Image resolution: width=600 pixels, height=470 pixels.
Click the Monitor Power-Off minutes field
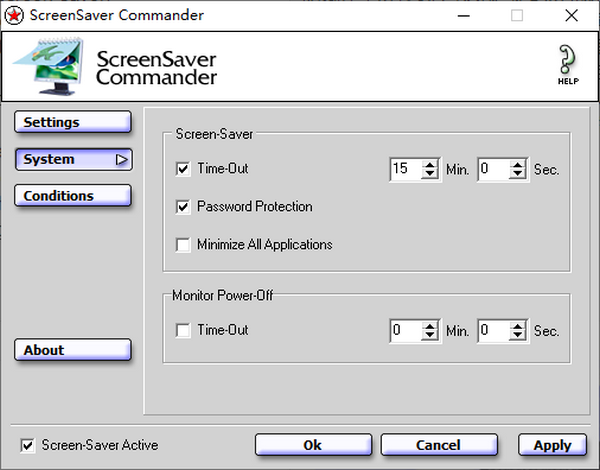[x=406, y=331]
